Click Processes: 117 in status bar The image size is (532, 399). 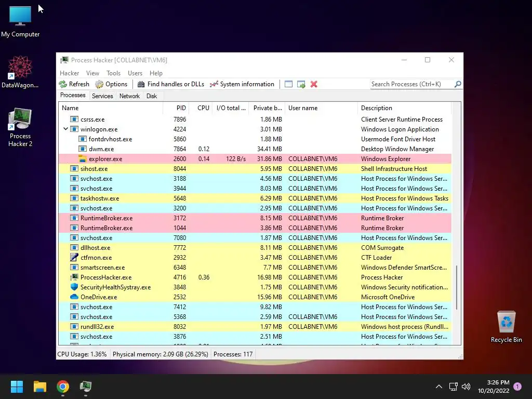coord(233,354)
